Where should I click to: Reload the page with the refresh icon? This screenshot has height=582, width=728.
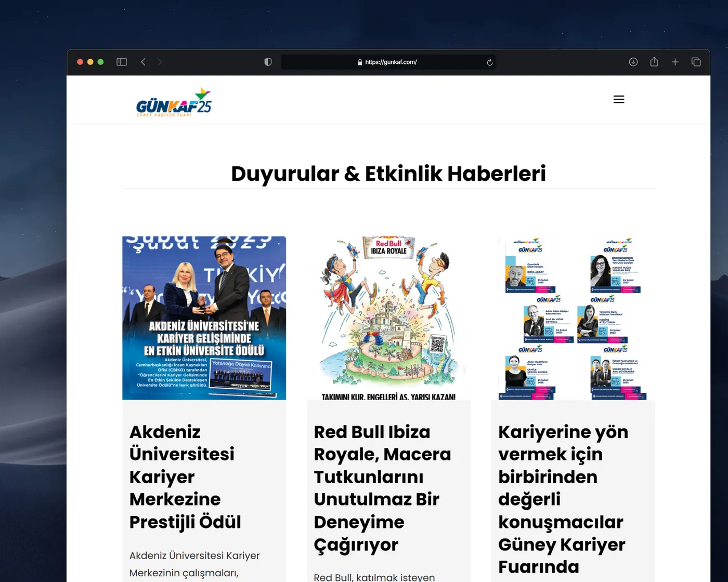click(489, 62)
